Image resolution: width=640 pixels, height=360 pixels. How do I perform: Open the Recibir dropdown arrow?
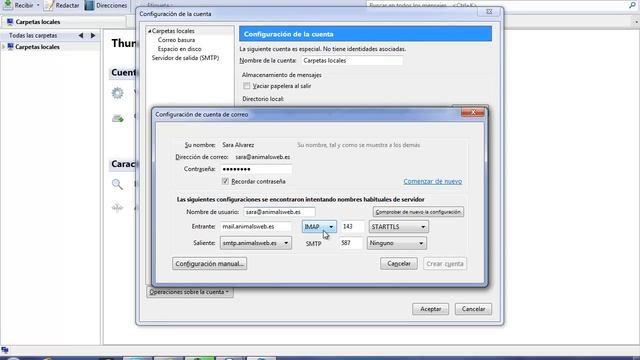(38, 5)
